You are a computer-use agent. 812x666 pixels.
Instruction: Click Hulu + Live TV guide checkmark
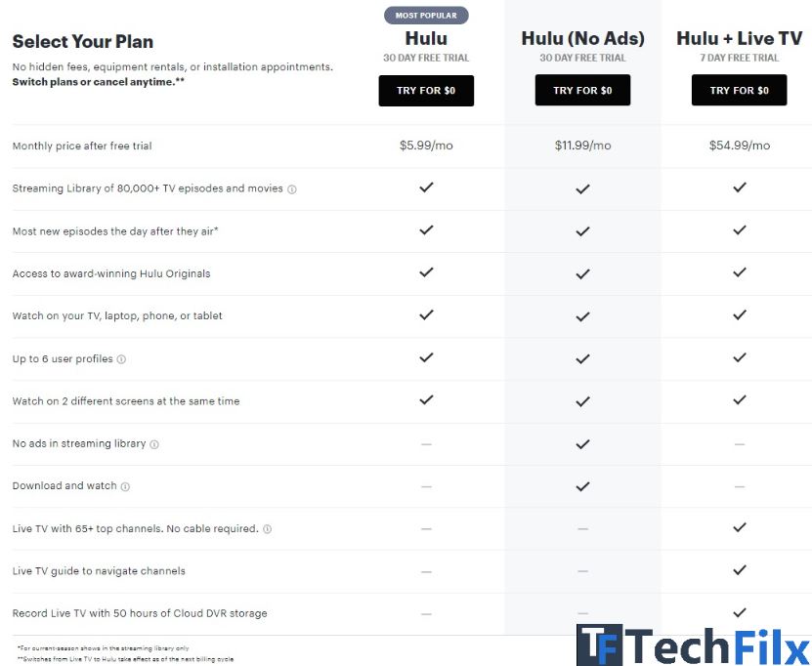[x=740, y=569]
